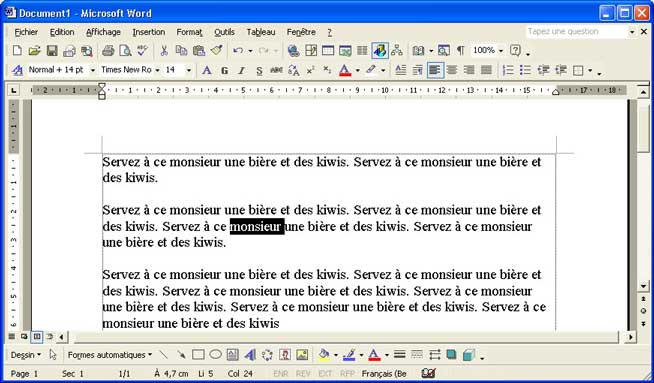Toggle Bold formatting with G button
This screenshot has width=654, height=383.
(x=224, y=71)
